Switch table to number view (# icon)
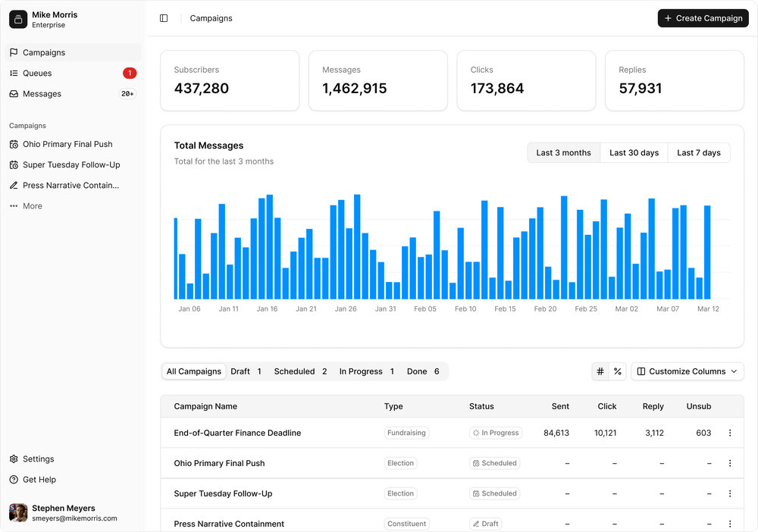The width and height of the screenshot is (758, 532). click(x=600, y=371)
